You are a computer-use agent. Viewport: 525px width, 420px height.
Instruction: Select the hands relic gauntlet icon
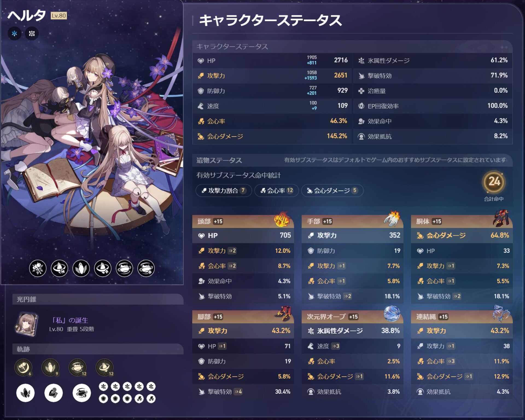pyautogui.click(x=392, y=219)
